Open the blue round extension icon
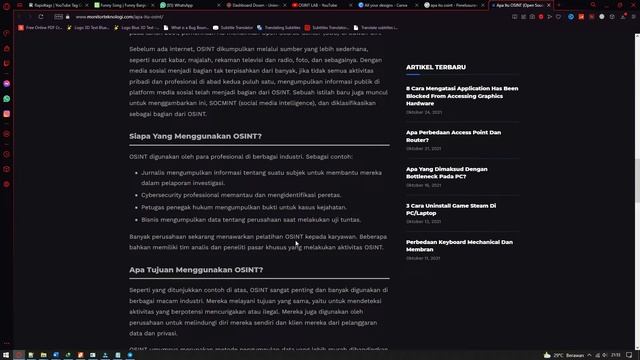Image resolution: width=640 pixels, height=360 pixels. pos(571,17)
